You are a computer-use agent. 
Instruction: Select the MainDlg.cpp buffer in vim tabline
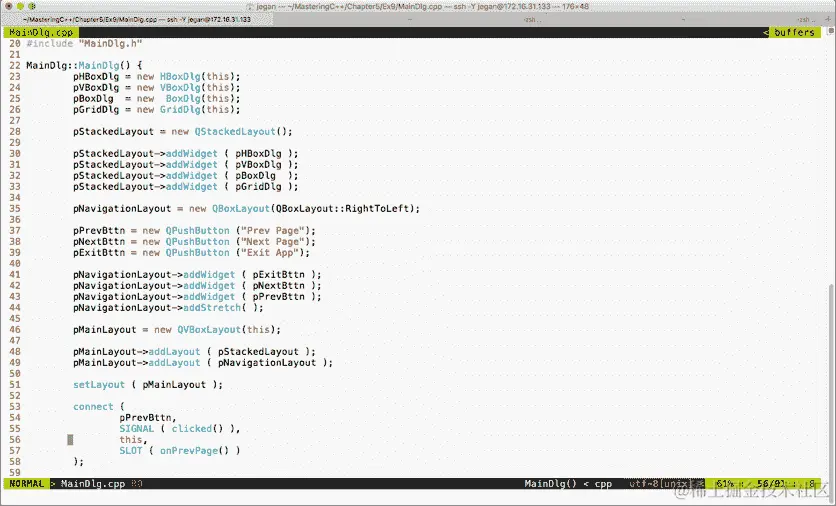pos(41,33)
